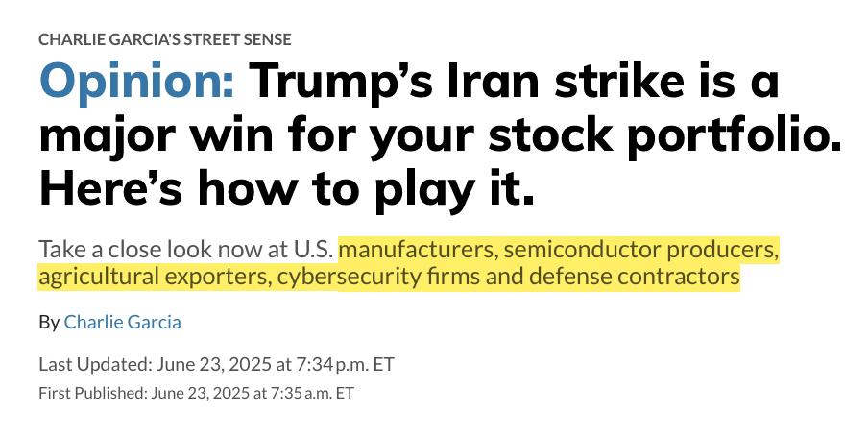Click the highlighted word manufacturers
This screenshot has width=868, height=437.
[417, 250]
